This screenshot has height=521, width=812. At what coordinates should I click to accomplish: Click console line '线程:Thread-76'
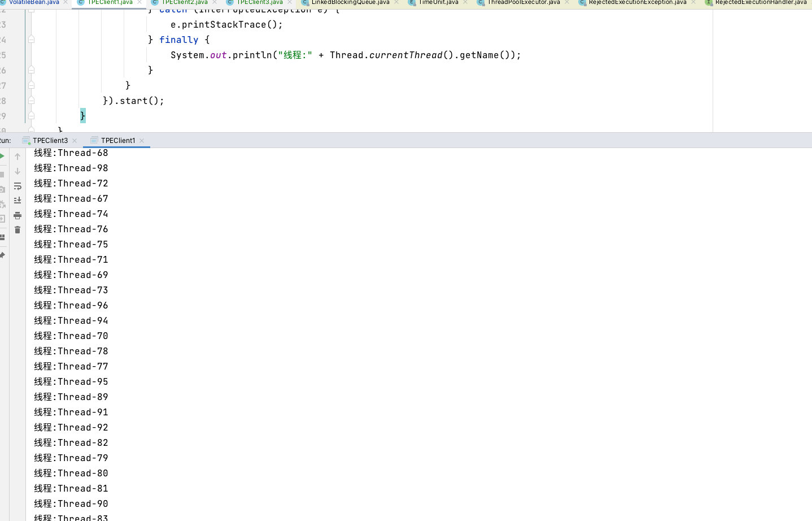[x=71, y=229]
